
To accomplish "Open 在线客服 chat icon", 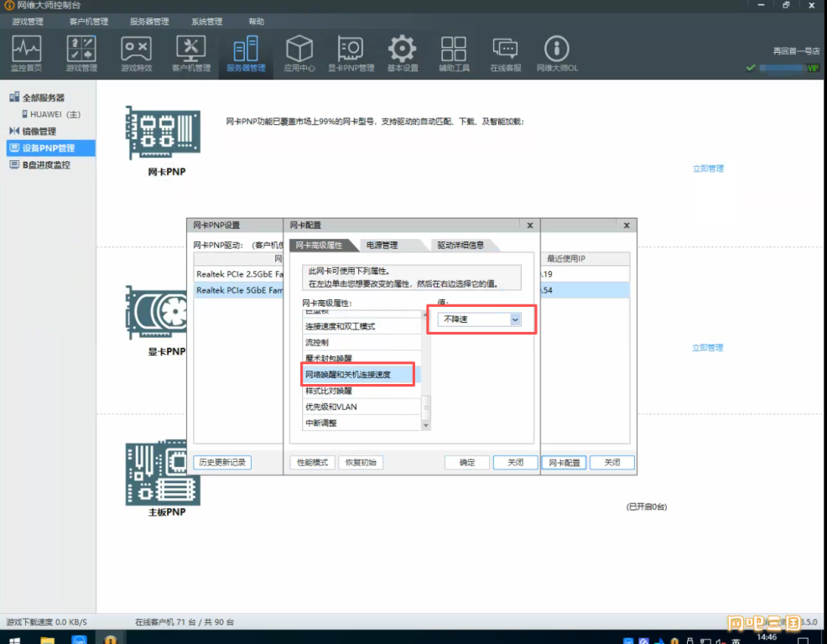I will coord(505,54).
